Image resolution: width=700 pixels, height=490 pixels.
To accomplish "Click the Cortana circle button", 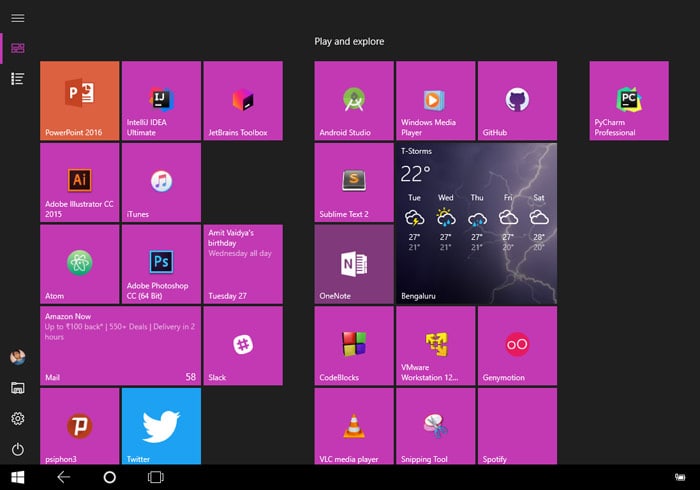I will click(110, 477).
